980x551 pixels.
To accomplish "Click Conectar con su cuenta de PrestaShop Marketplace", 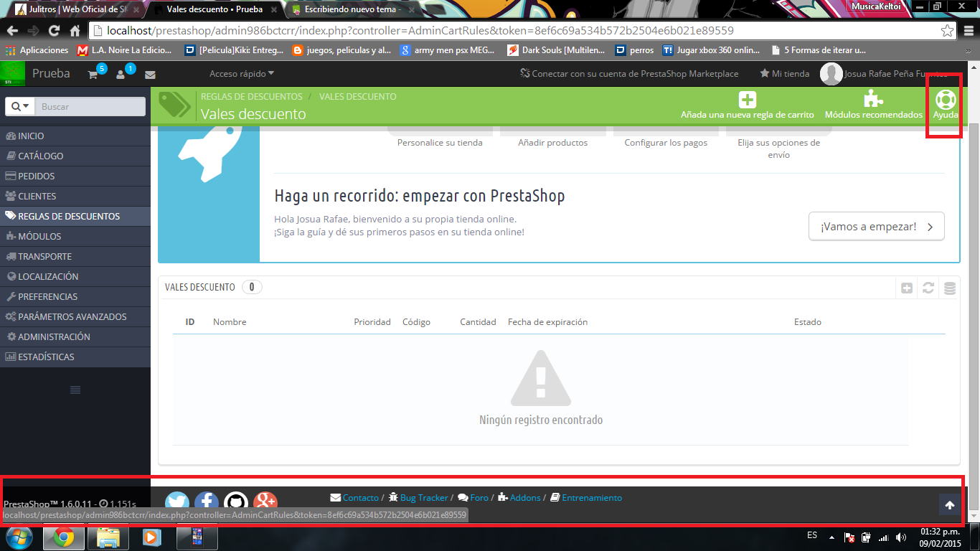I will pyautogui.click(x=629, y=74).
